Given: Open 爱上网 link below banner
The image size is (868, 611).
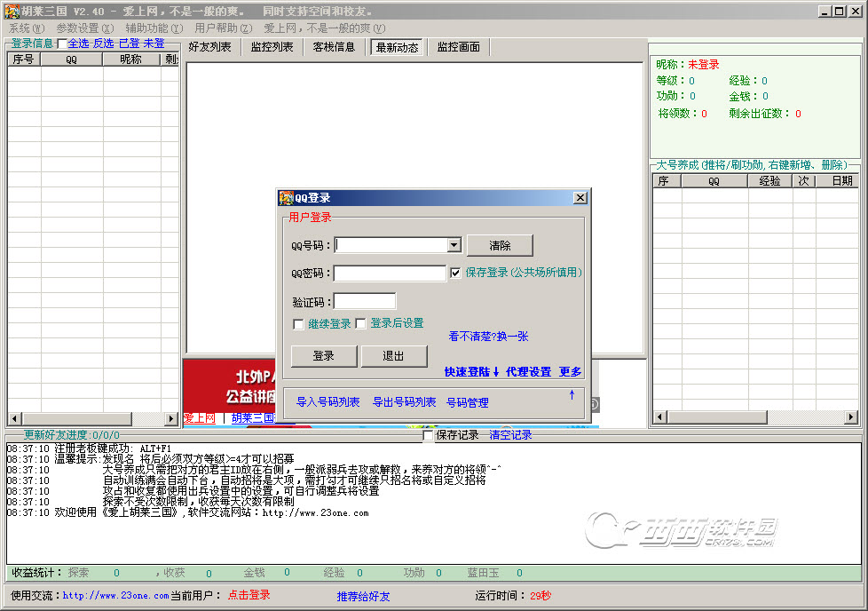Looking at the screenshot, I should coord(200,418).
